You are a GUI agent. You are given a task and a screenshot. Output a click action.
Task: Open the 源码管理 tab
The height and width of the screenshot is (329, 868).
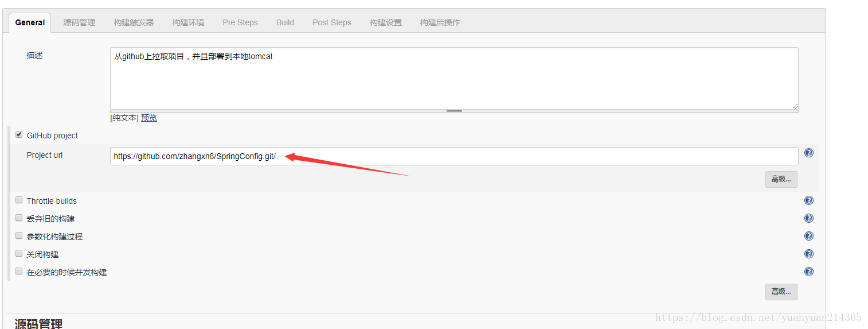79,22
